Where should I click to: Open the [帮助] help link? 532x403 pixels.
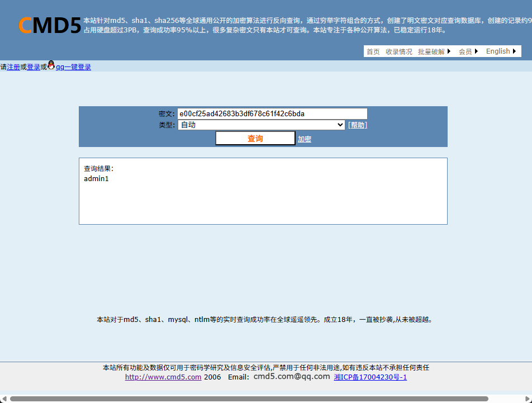click(357, 125)
